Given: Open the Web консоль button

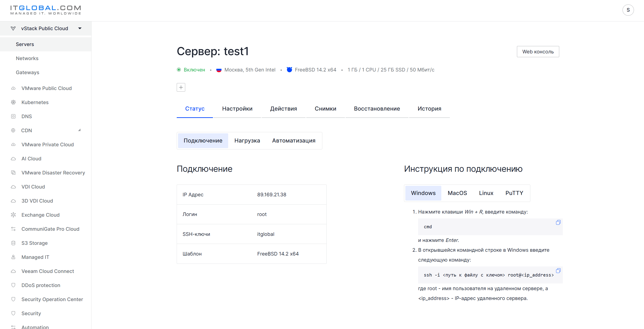Looking at the screenshot, I should click(538, 52).
